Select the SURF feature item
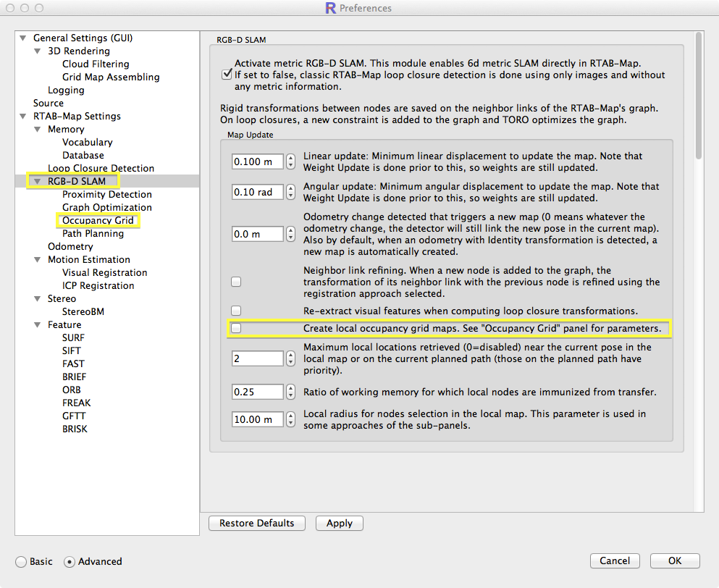719x588 pixels. tap(73, 338)
